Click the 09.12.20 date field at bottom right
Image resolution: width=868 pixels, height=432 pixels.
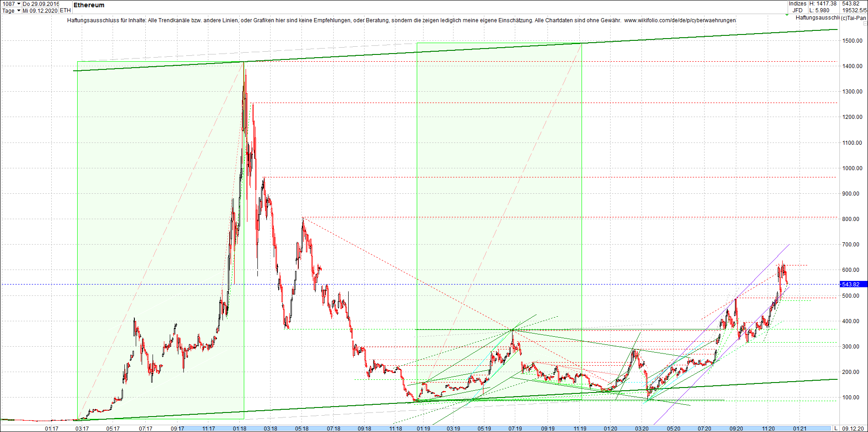(853, 428)
